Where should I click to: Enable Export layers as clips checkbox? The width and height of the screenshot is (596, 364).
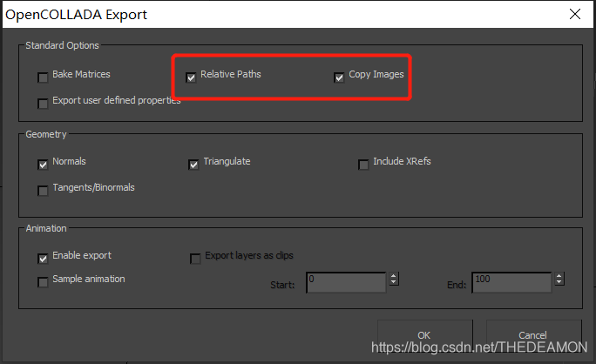coord(195,259)
